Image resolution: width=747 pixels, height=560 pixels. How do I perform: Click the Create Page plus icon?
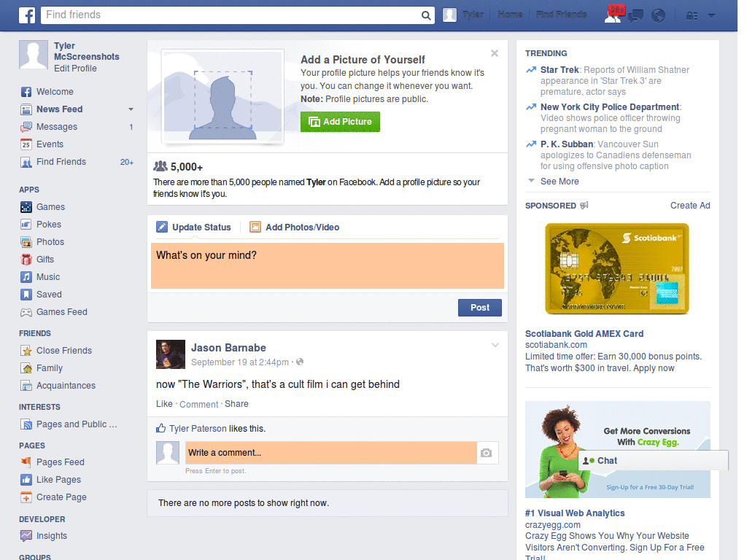point(26,497)
